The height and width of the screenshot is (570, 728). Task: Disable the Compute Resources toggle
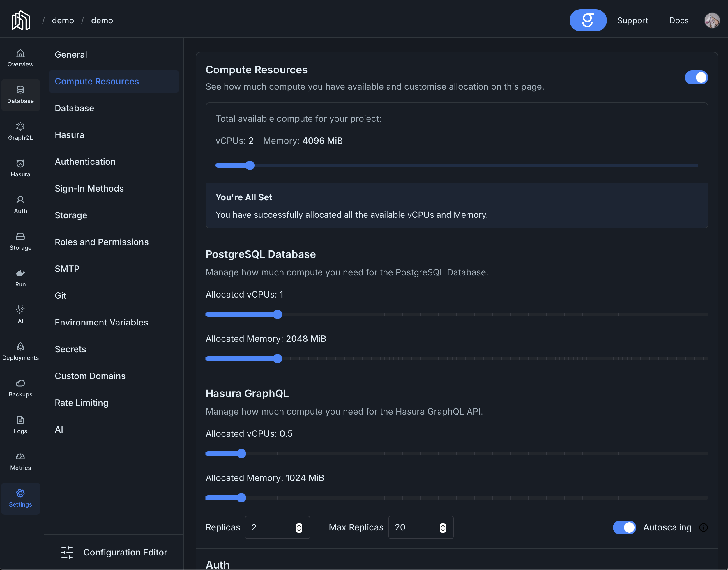(x=696, y=77)
